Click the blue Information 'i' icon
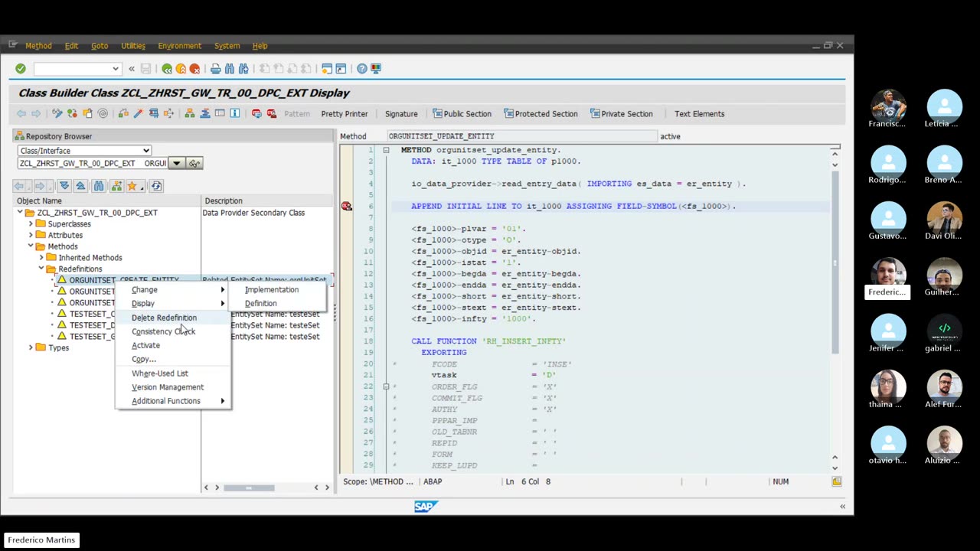The width and height of the screenshot is (980, 551). pyautogui.click(x=235, y=113)
